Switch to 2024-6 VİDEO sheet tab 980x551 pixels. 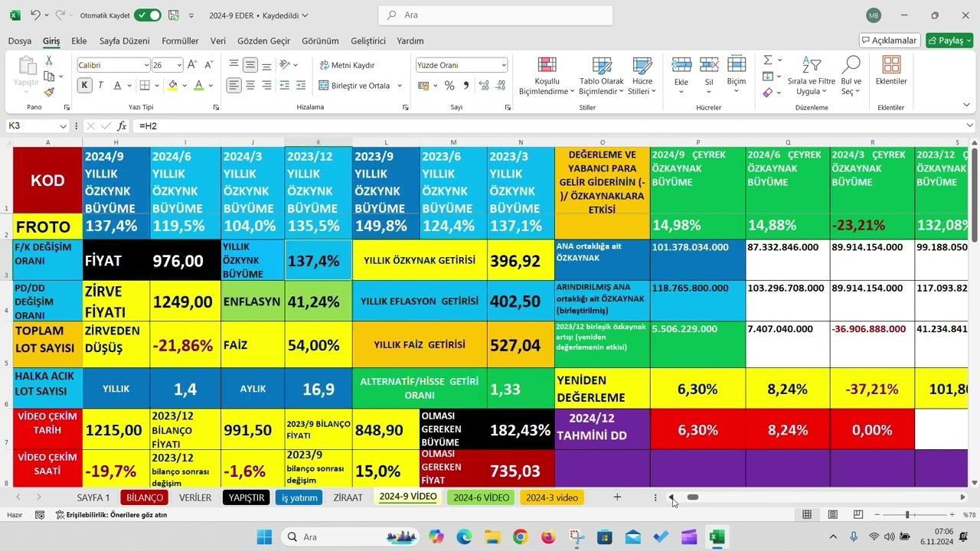[481, 497]
